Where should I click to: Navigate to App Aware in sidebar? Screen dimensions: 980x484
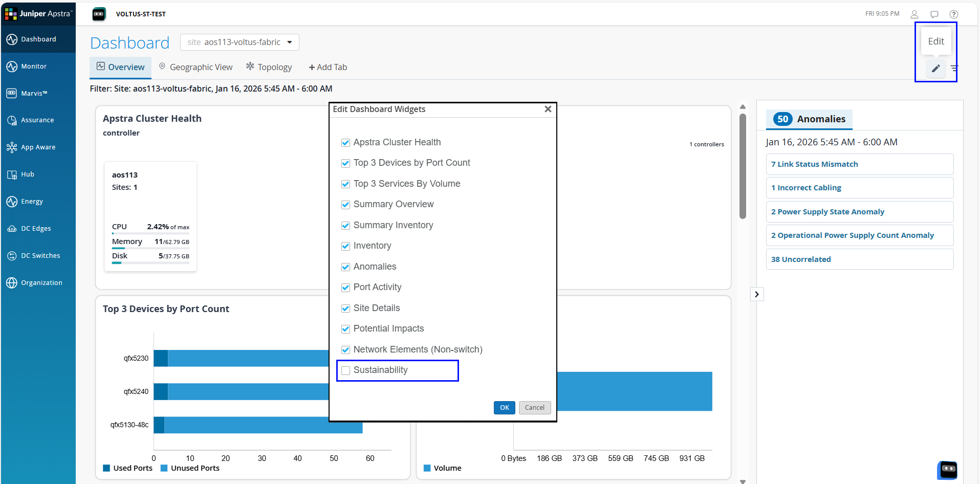[x=38, y=147]
